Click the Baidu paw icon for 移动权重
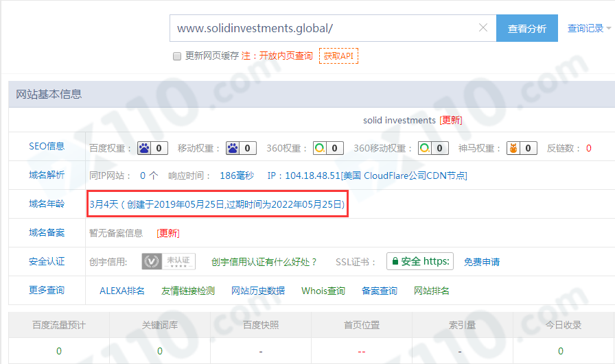The height and width of the screenshot is (364, 615). point(233,148)
